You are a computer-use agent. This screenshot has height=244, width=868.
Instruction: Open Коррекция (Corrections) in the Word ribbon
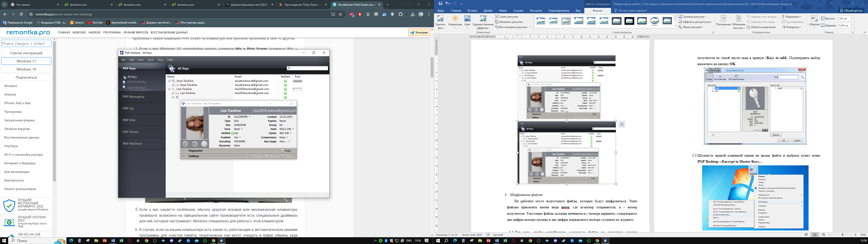click(455, 22)
